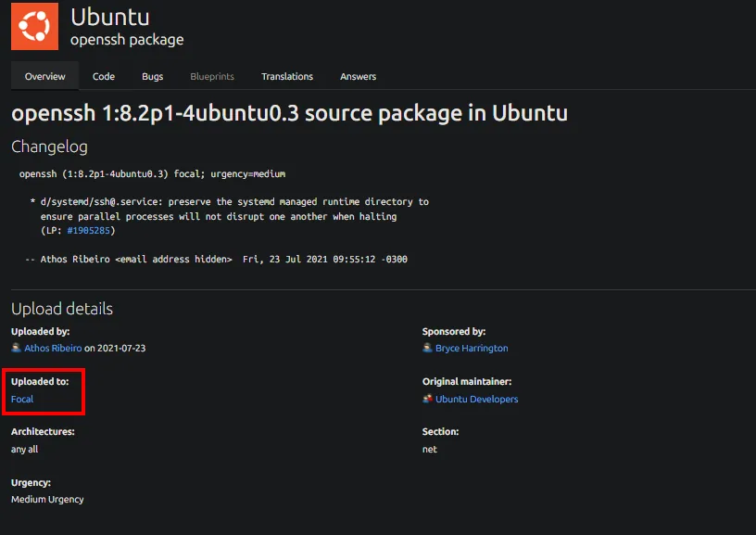The image size is (756, 535).
Task: Go to the Bugs tab
Action: [x=152, y=76]
